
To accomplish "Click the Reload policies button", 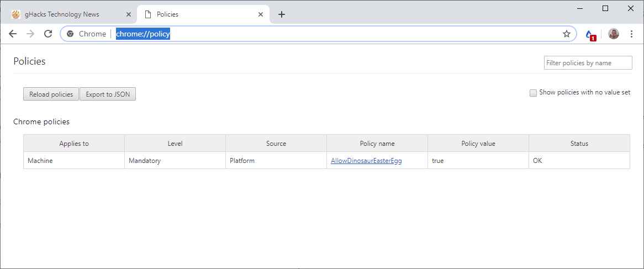I will [51, 94].
